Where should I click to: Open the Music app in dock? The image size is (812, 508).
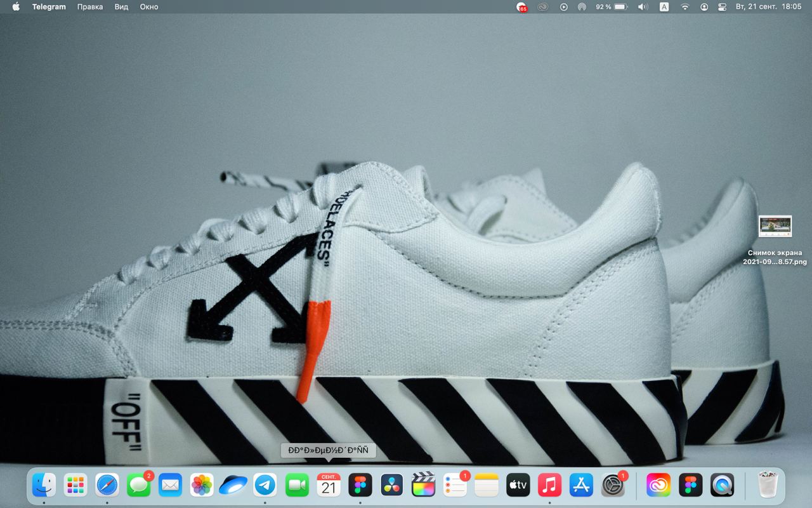coord(549,485)
